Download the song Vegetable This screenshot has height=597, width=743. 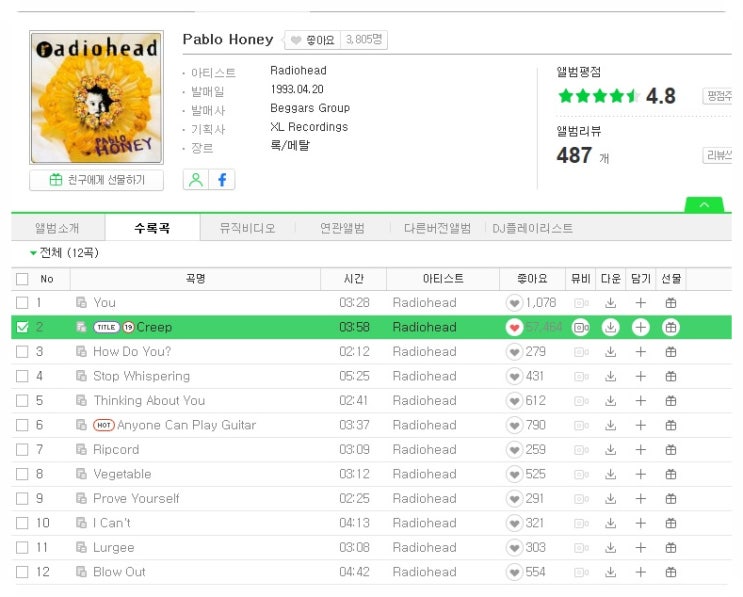(611, 474)
